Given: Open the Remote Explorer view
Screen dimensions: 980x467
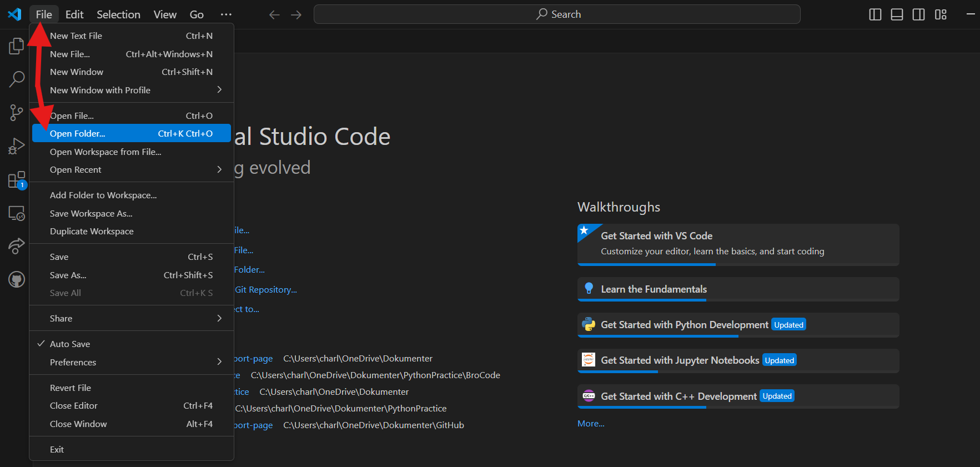Looking at the screenshot, I should click(17, 213).
